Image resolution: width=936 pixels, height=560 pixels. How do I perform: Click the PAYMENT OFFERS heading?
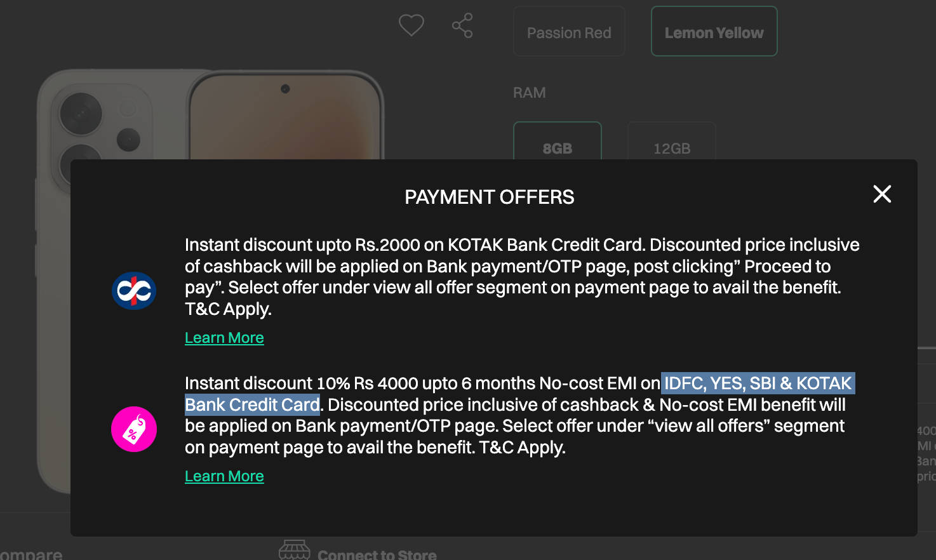pyautogui.click(x=489, y=197)
